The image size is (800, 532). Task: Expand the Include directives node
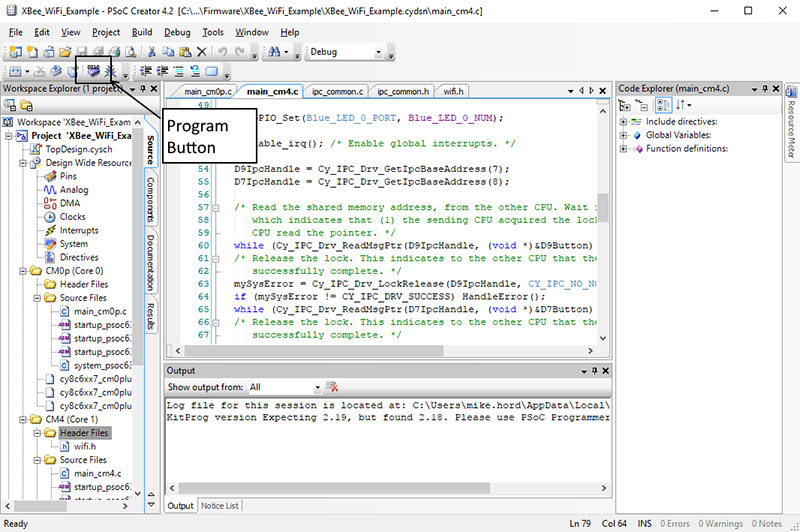(x=623, y=122)
